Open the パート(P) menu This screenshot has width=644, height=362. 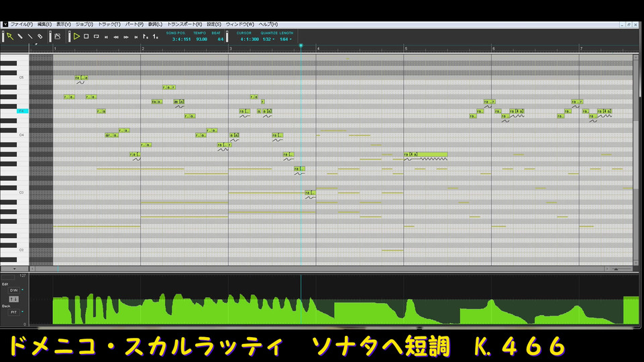pos(134,24)
